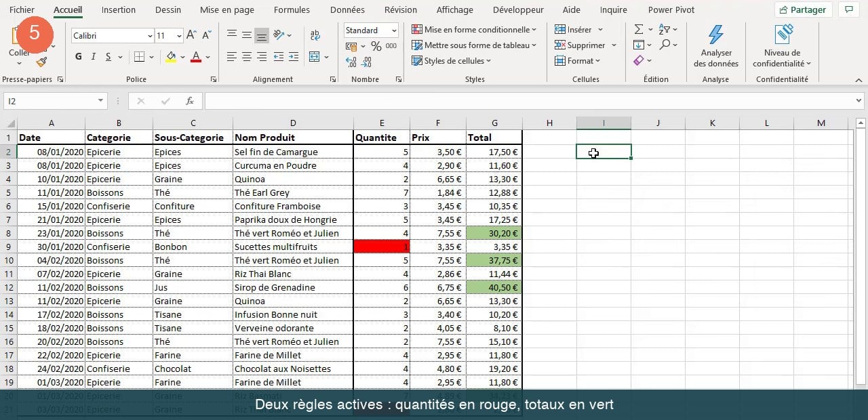This screenshot has height=420, width=868.
Task: Toggle bottom align (highlighted)
Action: tap(262, 35)
